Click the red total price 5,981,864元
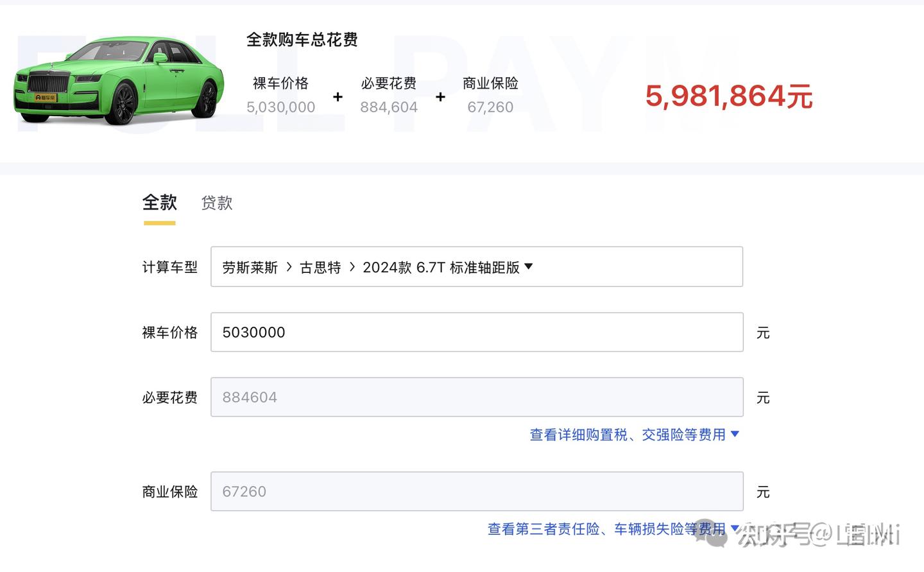 730,96
